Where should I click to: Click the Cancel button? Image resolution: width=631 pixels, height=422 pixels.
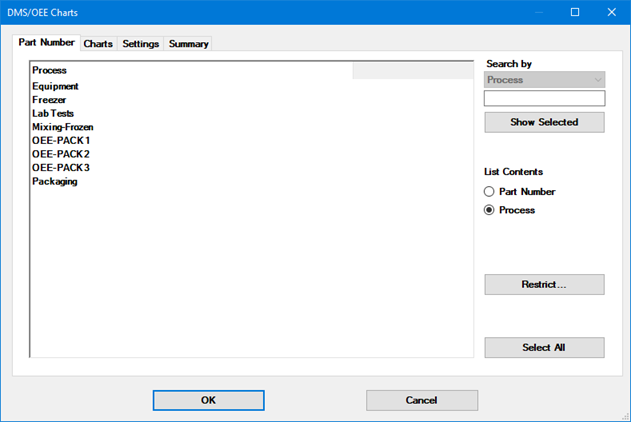(x=421, y=400)
